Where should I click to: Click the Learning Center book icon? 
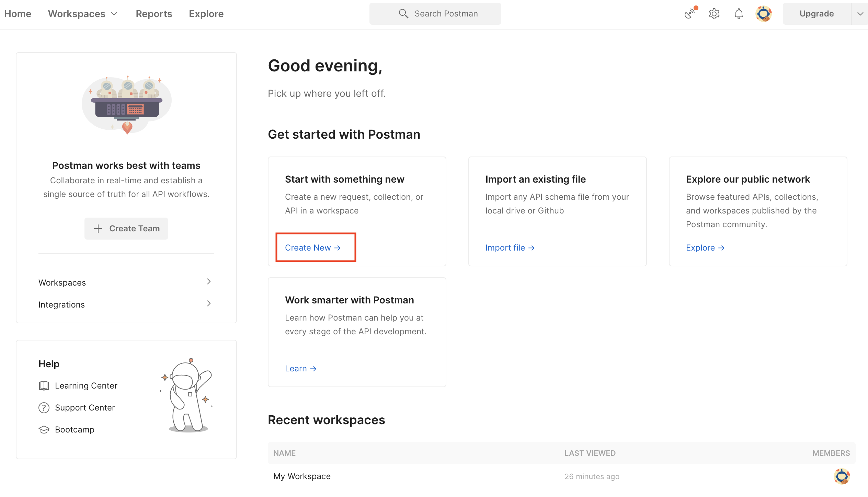click(44, 386)
